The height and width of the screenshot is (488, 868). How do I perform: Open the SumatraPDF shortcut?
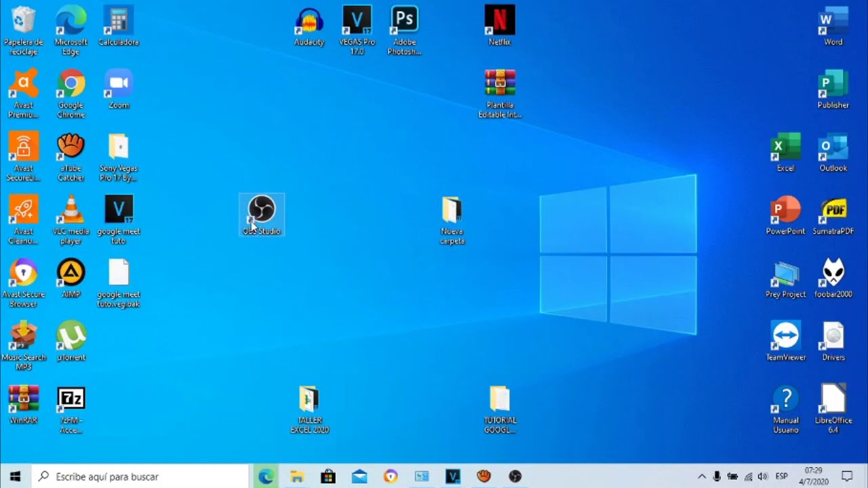(x=833, y=216)
